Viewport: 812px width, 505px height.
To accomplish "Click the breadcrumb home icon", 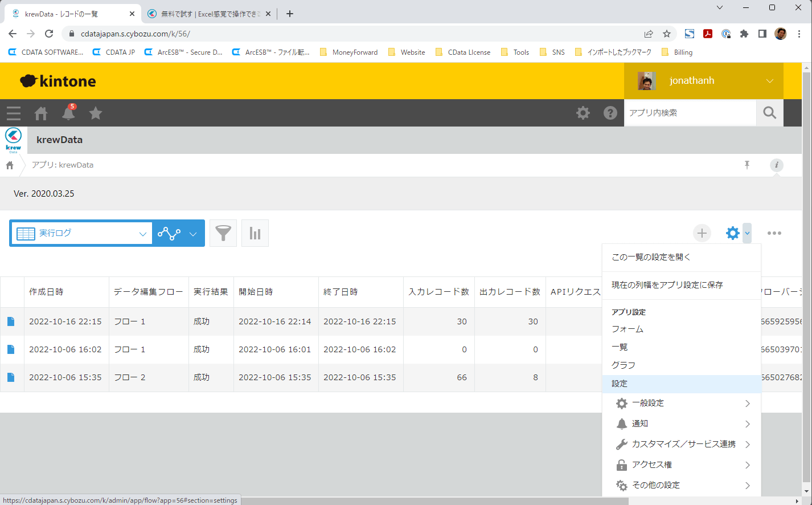I will click(x=10, y=165).
